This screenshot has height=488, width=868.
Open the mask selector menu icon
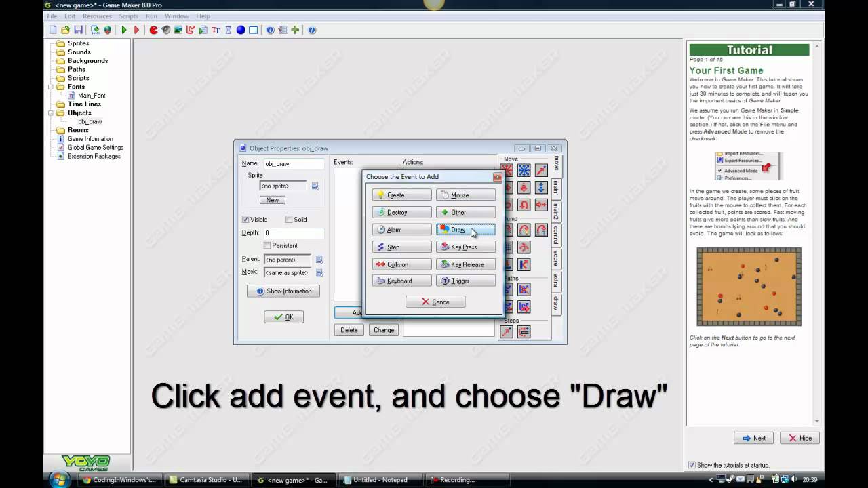tap(319, 272)
